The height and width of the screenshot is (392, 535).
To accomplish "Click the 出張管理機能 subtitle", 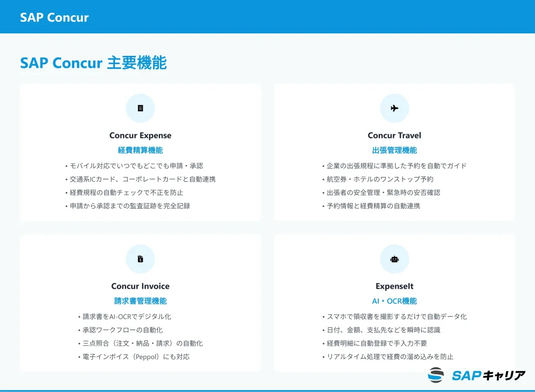I will (394, 150).
